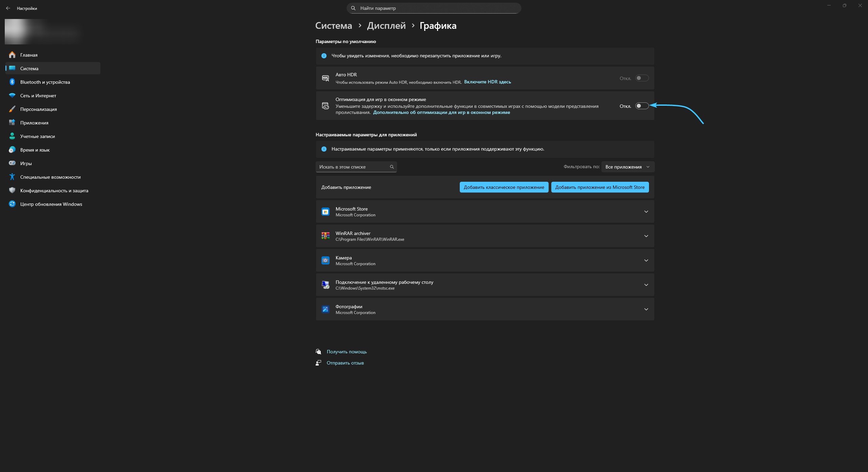Click the Персонализация paintbrush icon
868x472 pixels.
pos(12,109)
